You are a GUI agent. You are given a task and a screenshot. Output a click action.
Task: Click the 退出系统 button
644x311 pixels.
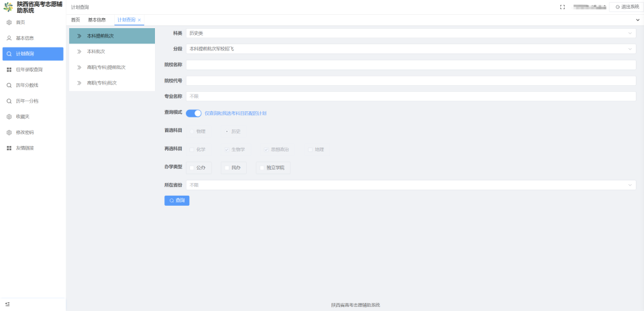click(627, 7)
